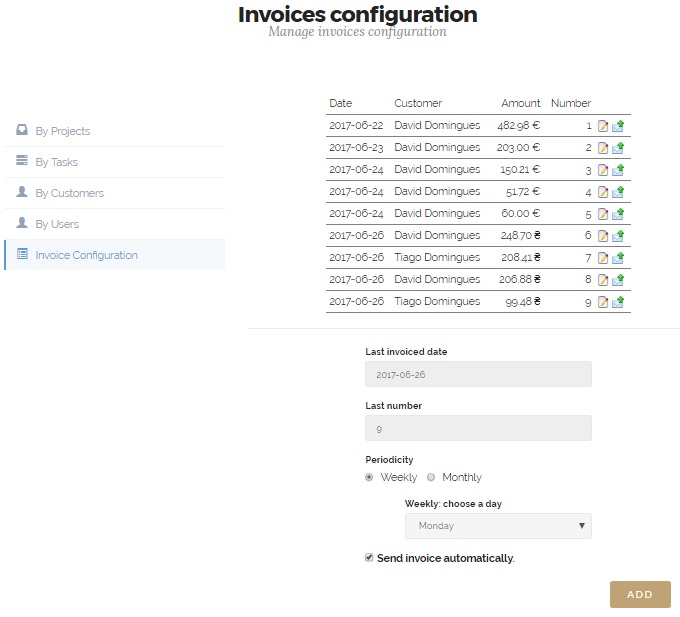Click the Invoices configuration heading
The height and width of the screenshot is (617, 680).
coord(357,14)
